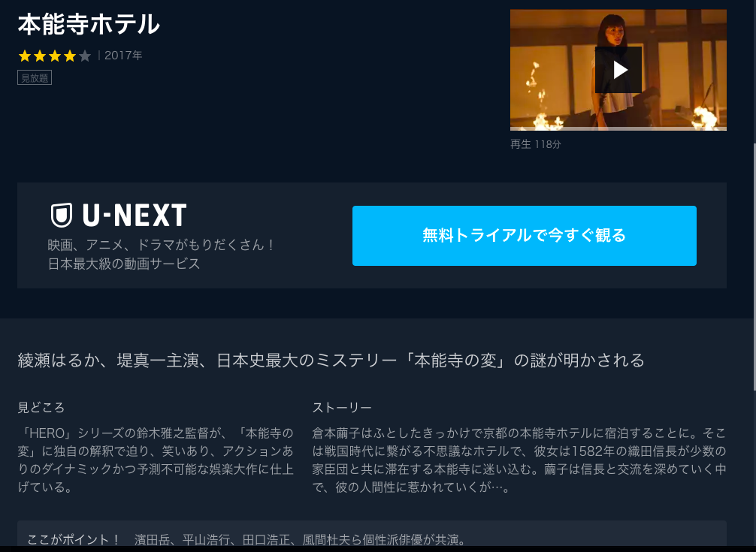The image size is (756, 552).
Task: Click the U-NEXT wordmark text
Action: pyautogui.click(x=135, y=215)
